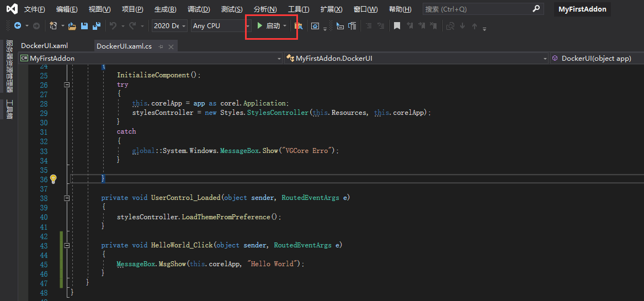Image resolution: width=644 pixels, height=301 pixels.
Task: Click the Navigate Backward arrow icon
Action: 18,26
